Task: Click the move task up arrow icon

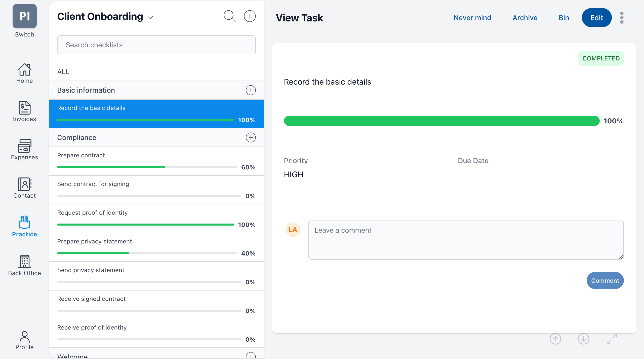Action: tap(555, 339)
